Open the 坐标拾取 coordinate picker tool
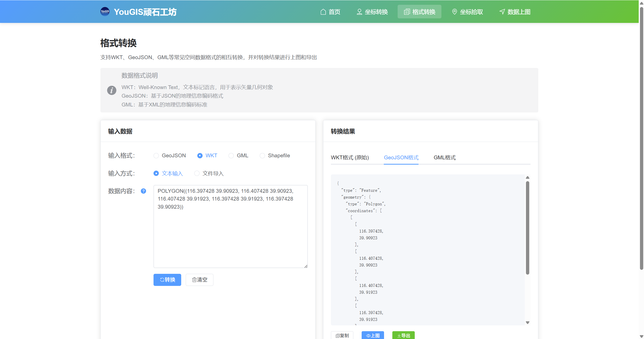The image size is (644, 339). 467,12
